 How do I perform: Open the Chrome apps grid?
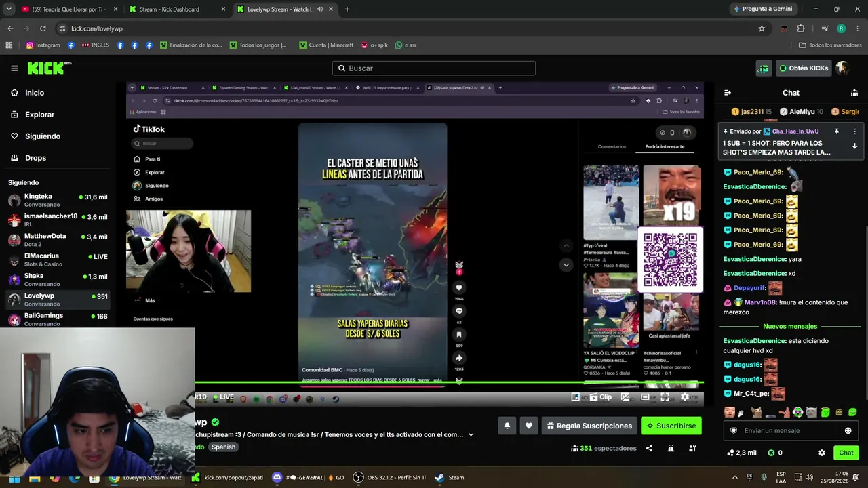pyautogui.click(x=9, y=45)
